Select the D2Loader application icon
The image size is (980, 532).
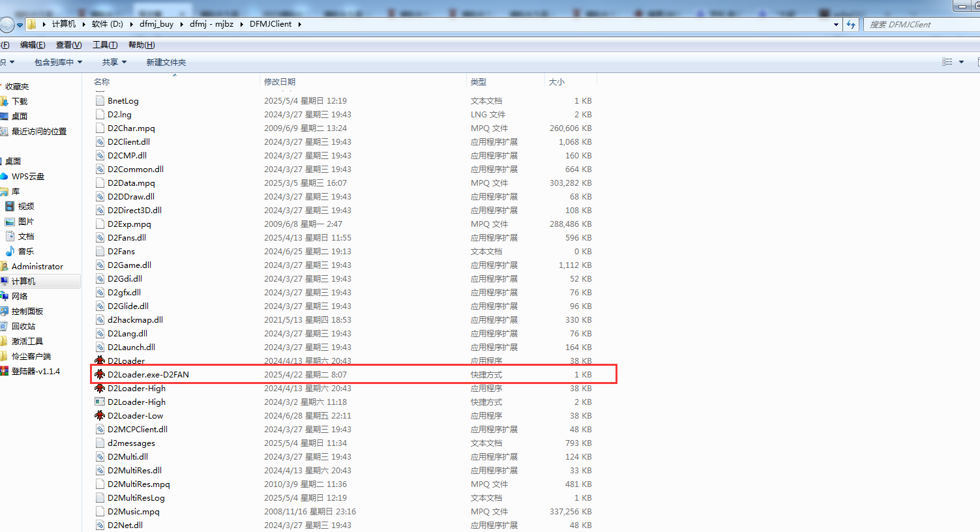[100, 361]
